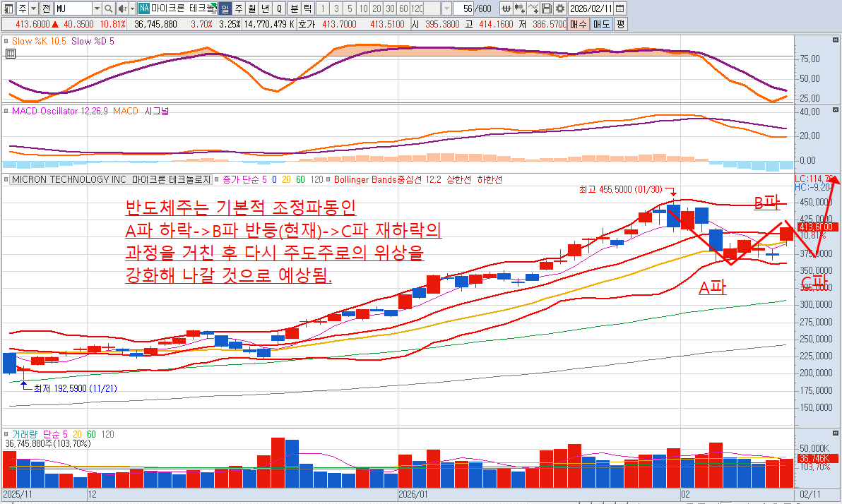Click the floppy disk save icon
The width and height of the screenshot is (842, 504).
[547, 8]
